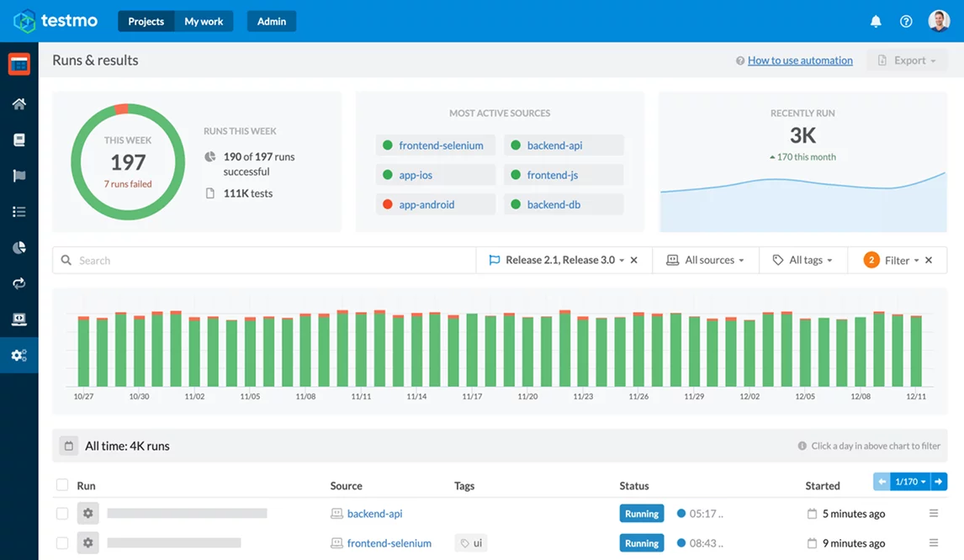Click the gear icon on the first run row
Viewport: 964px width, 560px height.
(87, 513)
